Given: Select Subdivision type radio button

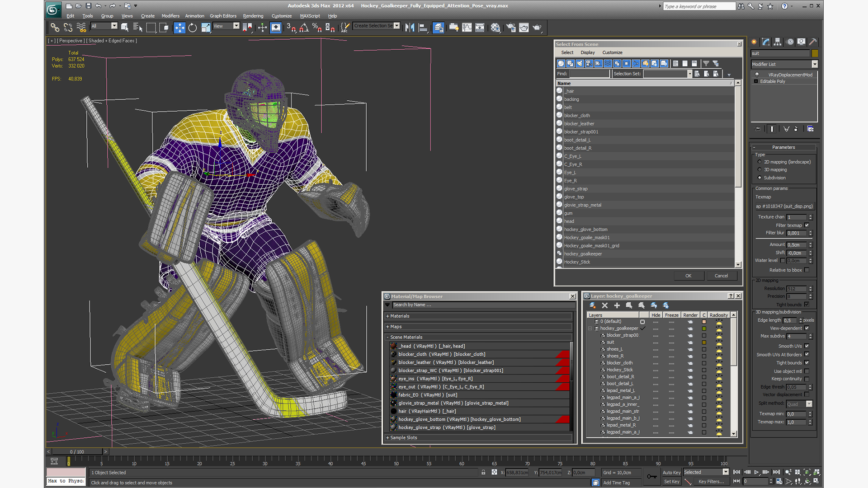Looking at the screenshot, I should tap(759, 178).
